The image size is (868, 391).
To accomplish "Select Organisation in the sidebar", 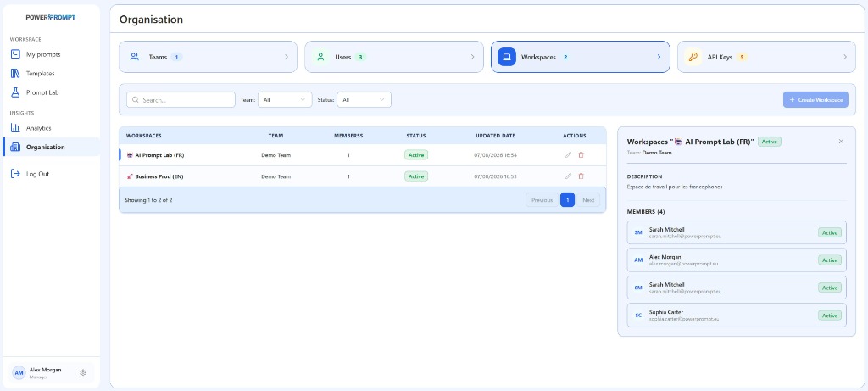I will tap(51, 147).
